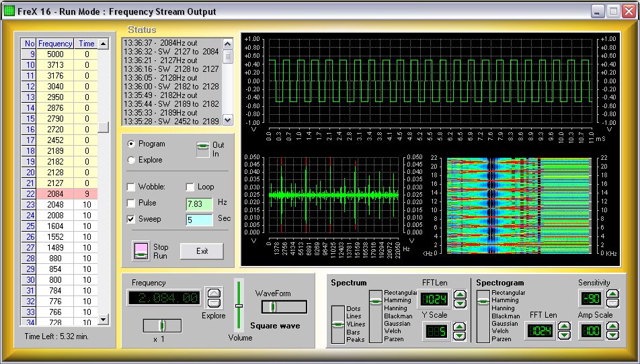Click the Stop Run toggle icon
Screen dimensions: 640x364
[141, 251]
